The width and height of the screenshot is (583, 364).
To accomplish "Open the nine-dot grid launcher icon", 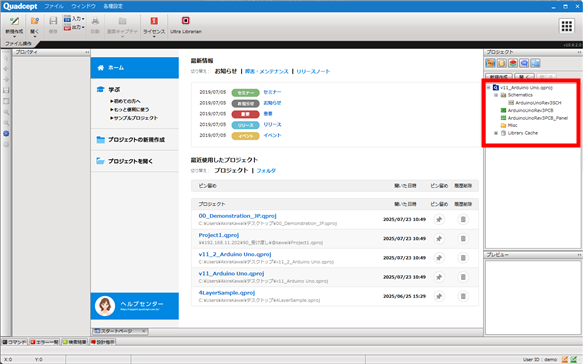I will point(567,26).
